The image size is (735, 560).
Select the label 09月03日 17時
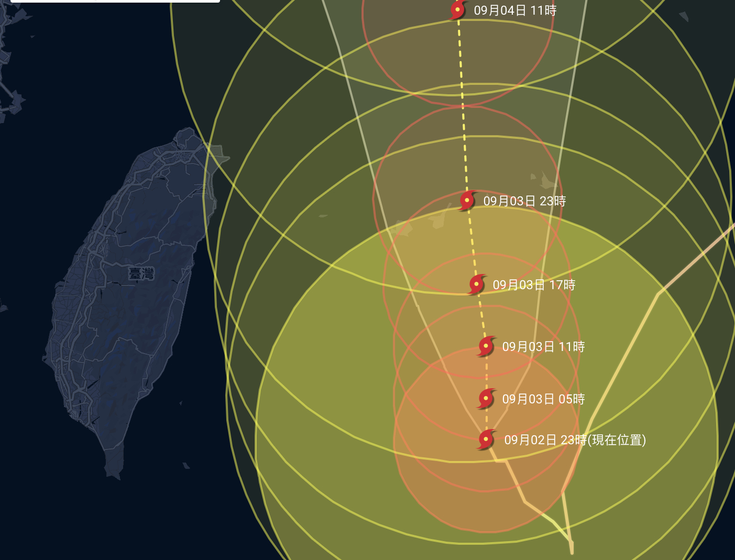coord(534,285)
